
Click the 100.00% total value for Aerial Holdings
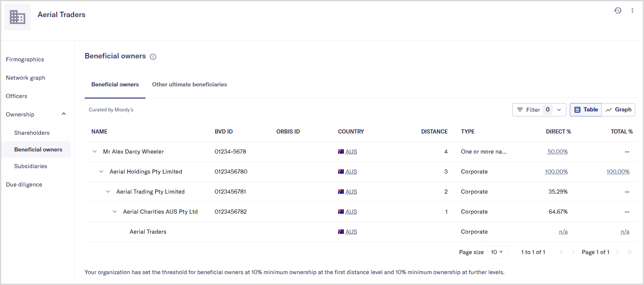(618, 172)
